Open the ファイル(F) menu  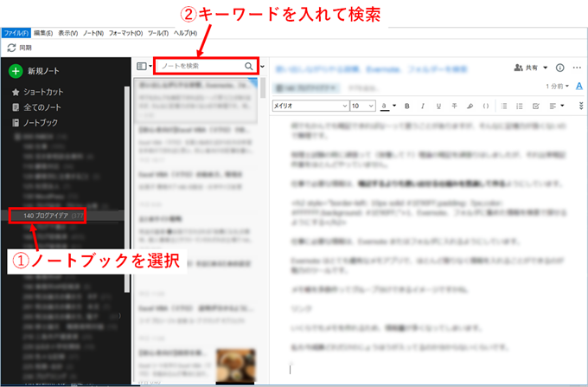(x=16, y=33)
